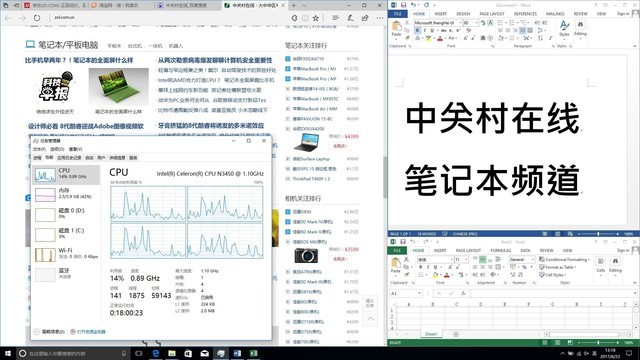Add a new sheet with the plus icon
The width and height of the screenshot is (640, 360).
456,334
